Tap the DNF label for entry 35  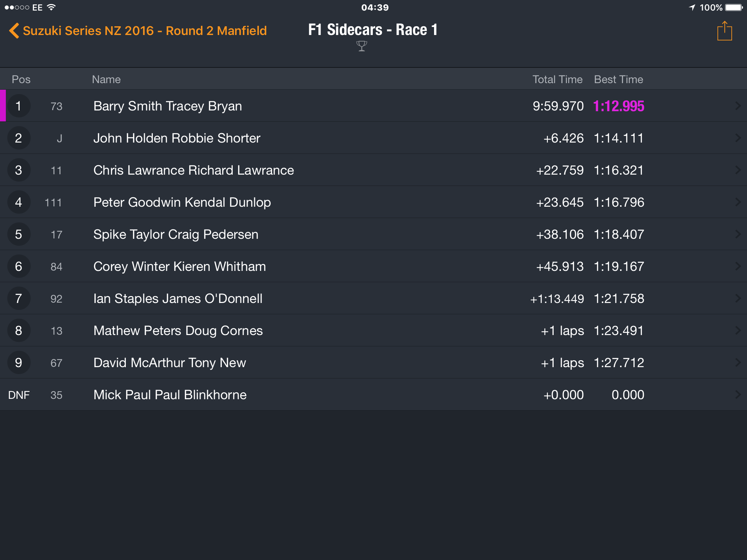pos(19,395)
